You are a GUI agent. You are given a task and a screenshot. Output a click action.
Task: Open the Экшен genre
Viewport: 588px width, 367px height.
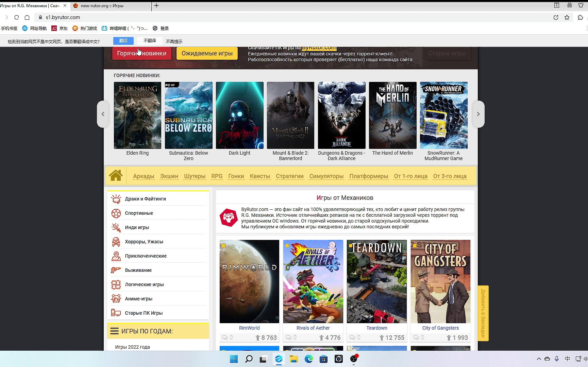169,176
